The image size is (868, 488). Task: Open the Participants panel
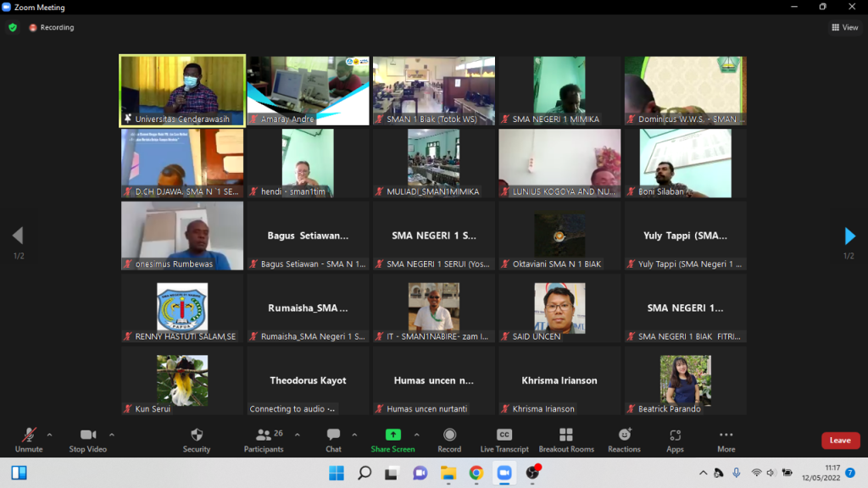(x=264, y=440)
